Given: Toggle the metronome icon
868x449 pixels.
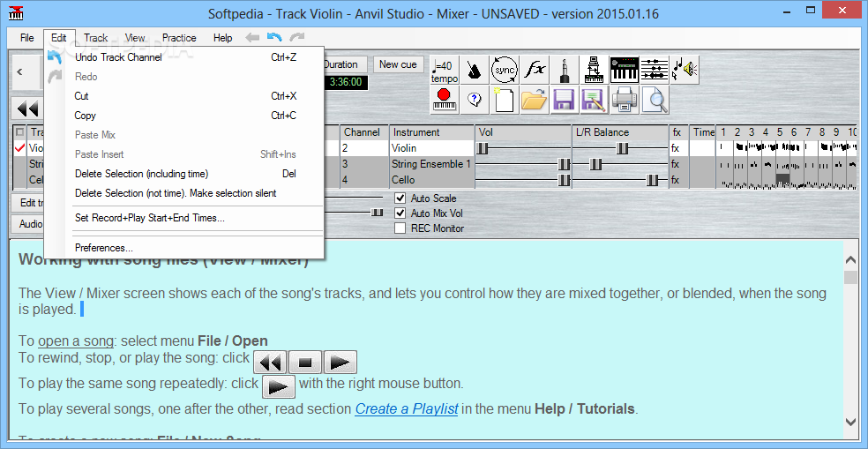Looking at the screenshot, I should (x=475, y=71).
